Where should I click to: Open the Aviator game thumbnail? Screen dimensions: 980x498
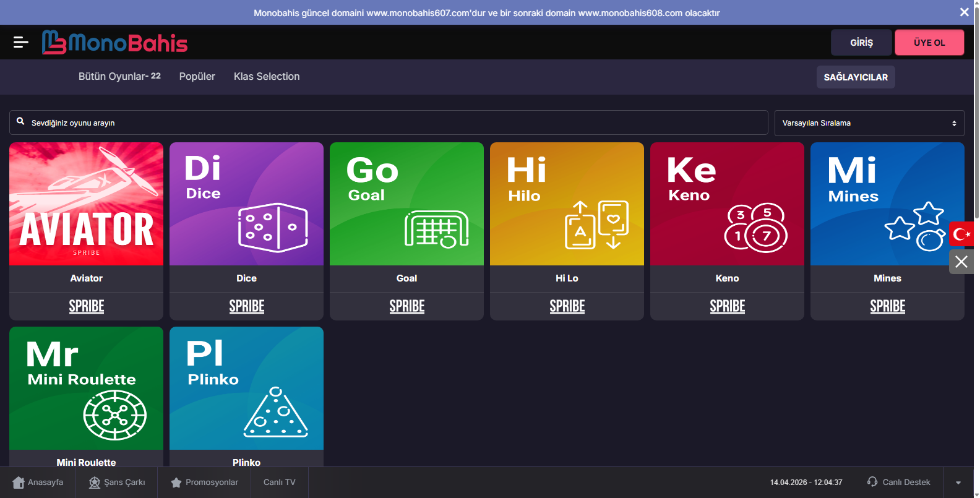click(x=86, y=204)
